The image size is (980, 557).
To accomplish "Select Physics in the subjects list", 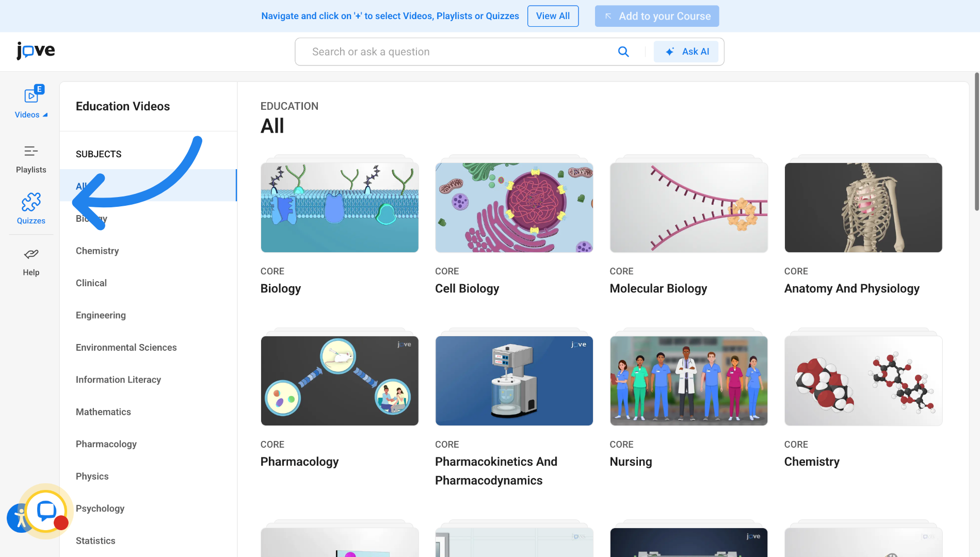I will (92, 477).
